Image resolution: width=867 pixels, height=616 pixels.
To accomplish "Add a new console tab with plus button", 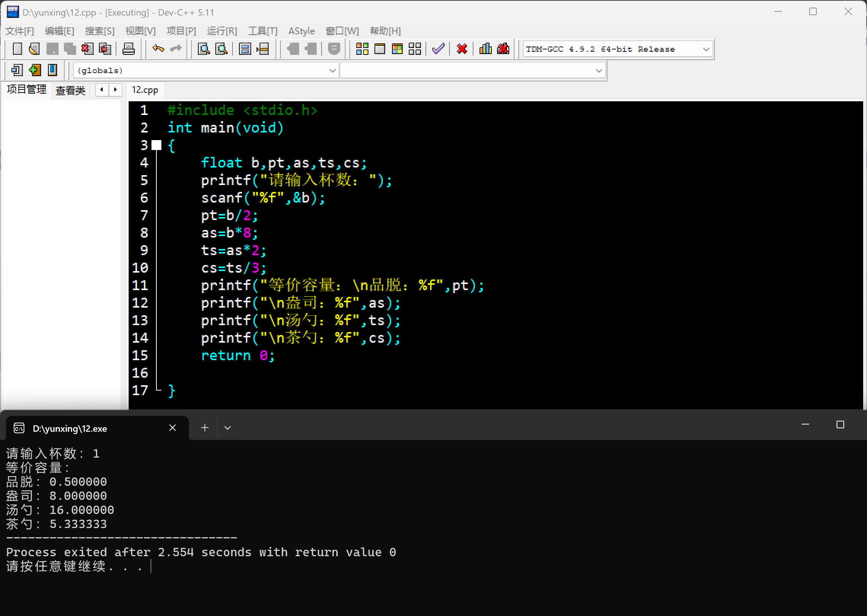I will (x=205, y=428).
